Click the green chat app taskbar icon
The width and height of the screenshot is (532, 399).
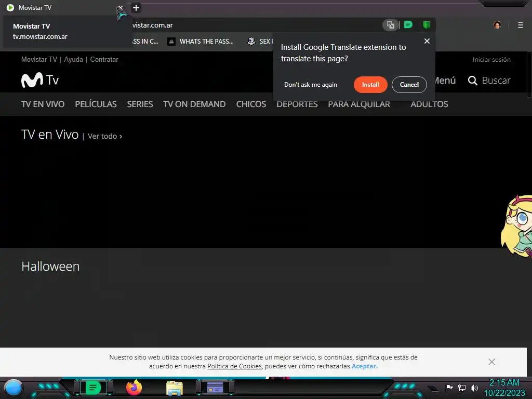pos(93,388)
